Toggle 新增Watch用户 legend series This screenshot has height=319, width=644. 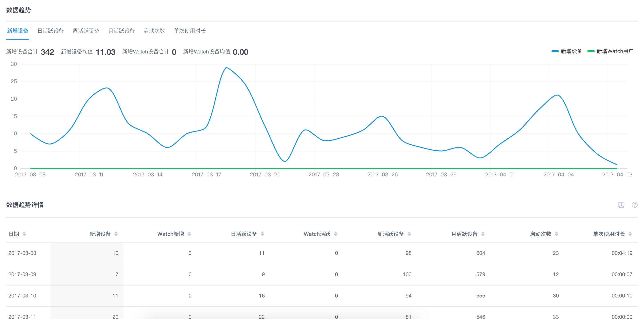(610, 51)
